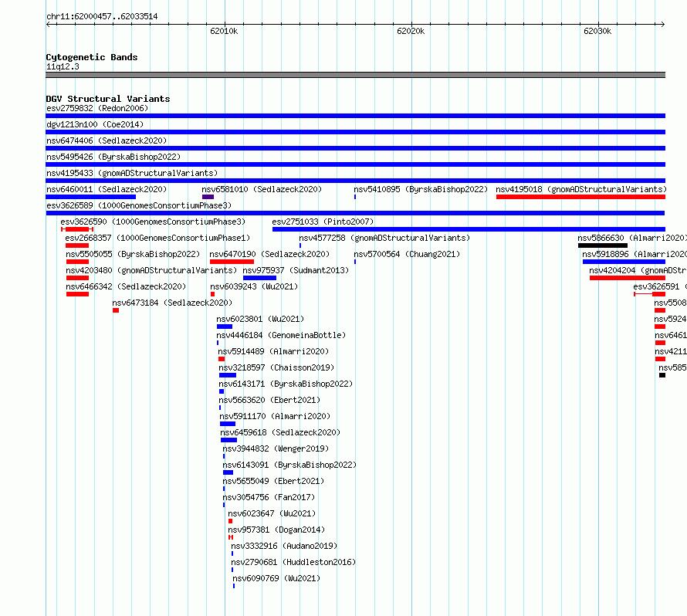Click nsv6023647 (Wu2021) label
The height and width of the screenshot is (616, 687).
pos(272,513)
